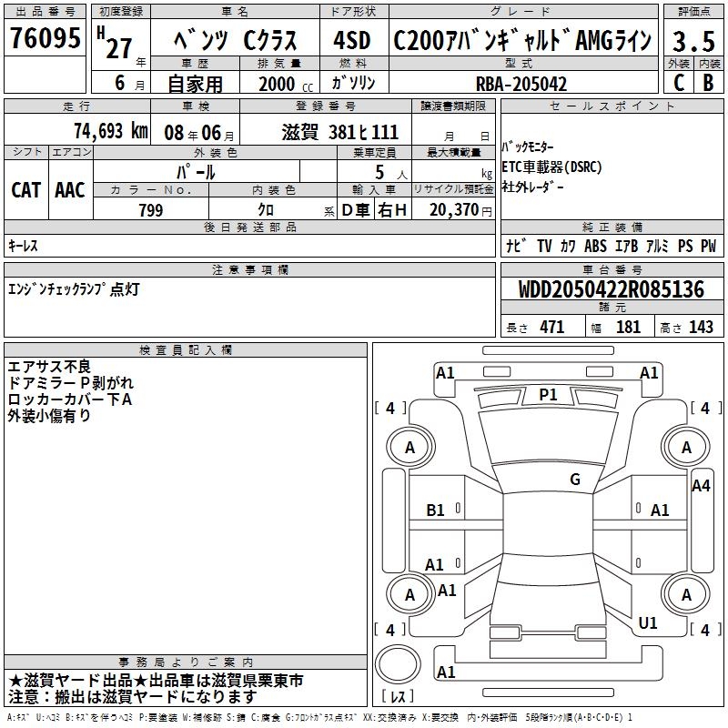Click sales point ETC車載器(DSRC)
This screenshot has width=728, height=728.
[x=551, y=167]
